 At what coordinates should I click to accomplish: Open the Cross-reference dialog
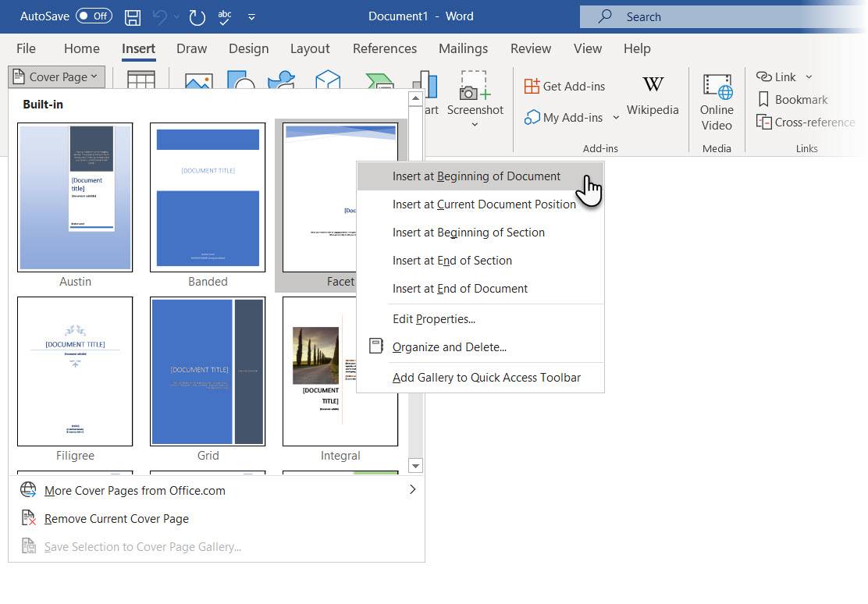point(806,123)
